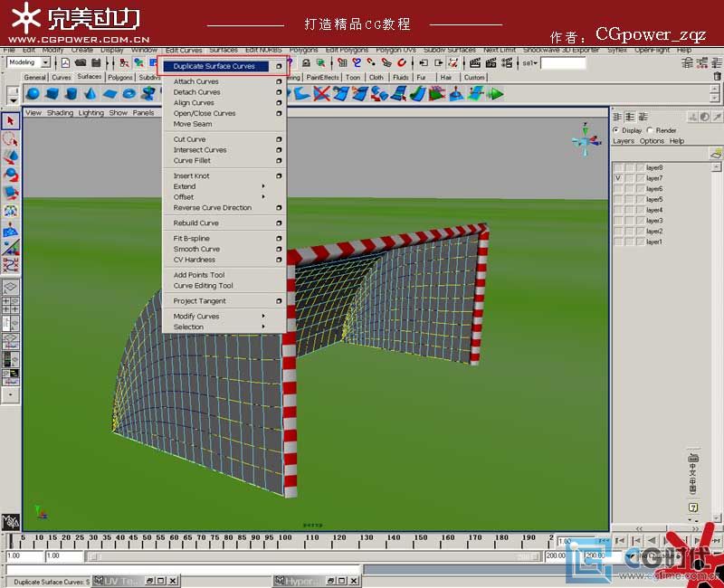Open the Modeling menu set dropdown

click(45, 62)
